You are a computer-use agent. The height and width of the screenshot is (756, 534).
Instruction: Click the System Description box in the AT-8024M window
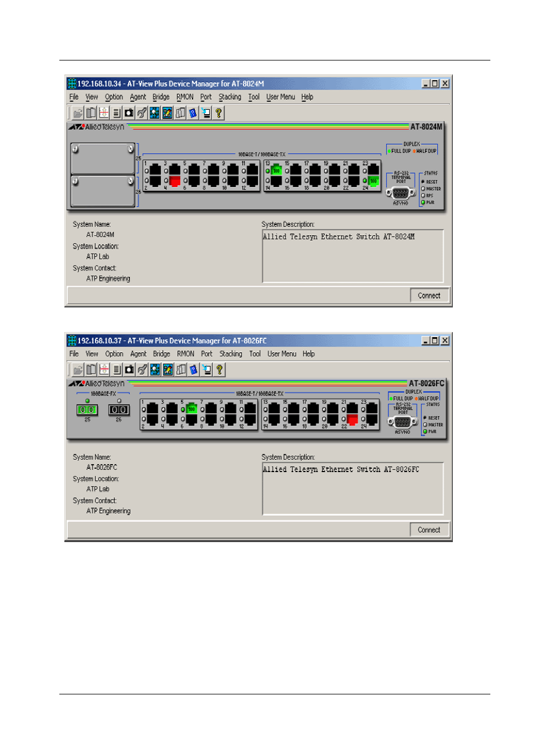pyautogui.click(x=353, y=256)
